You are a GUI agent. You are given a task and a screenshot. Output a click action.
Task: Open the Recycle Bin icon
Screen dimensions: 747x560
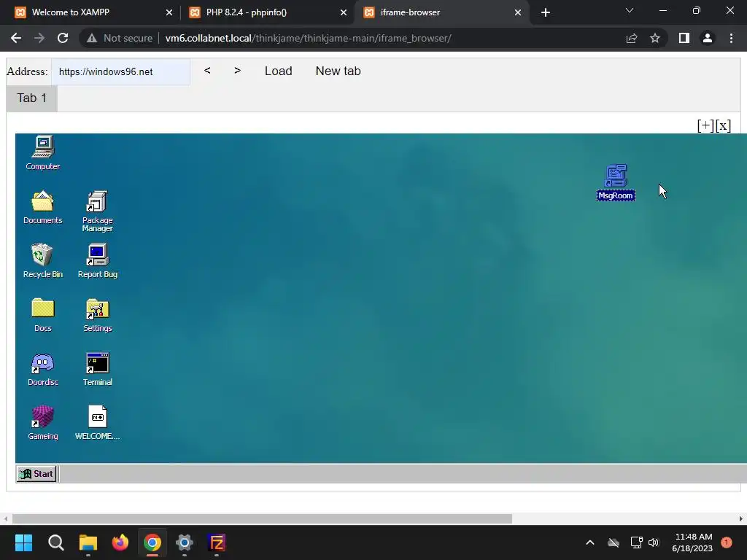point(43,260)
